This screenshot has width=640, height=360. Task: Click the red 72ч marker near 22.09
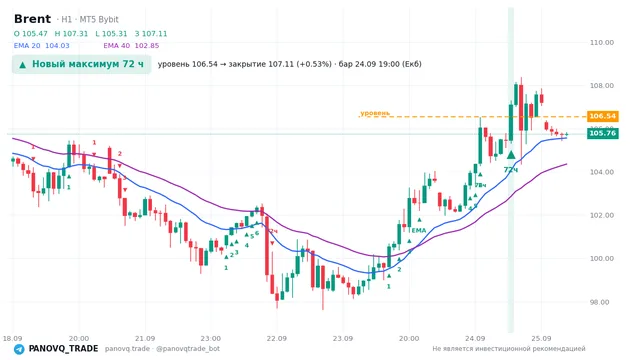point(272,231)
